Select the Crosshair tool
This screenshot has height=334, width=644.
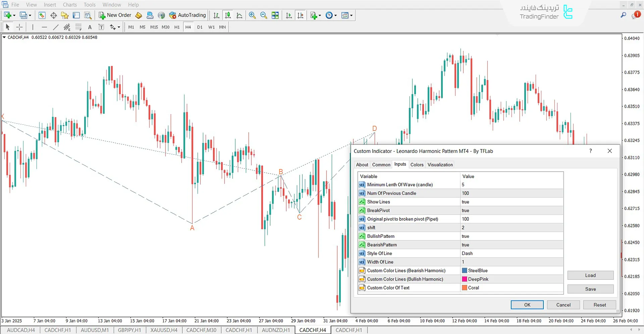tap(19, 27)
